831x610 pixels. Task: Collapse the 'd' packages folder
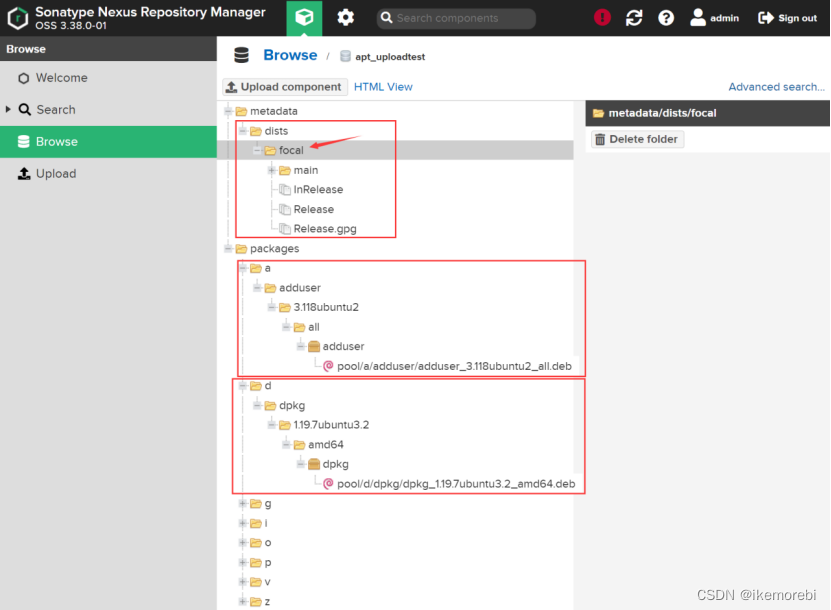[243, 386]
